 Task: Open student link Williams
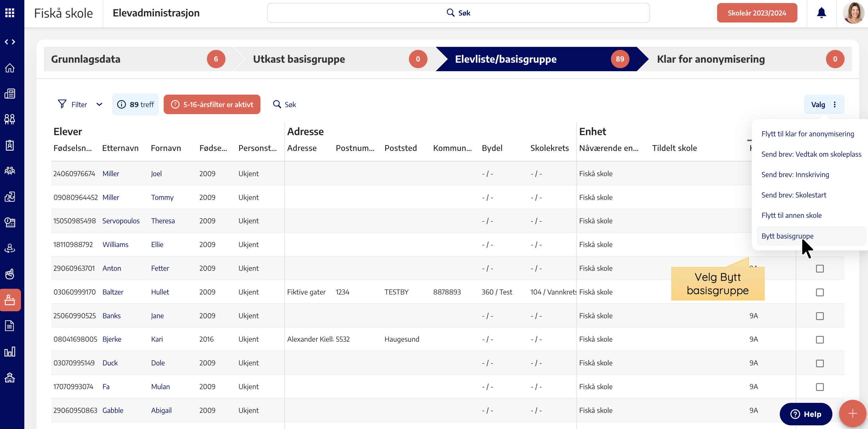coord(115,244)
